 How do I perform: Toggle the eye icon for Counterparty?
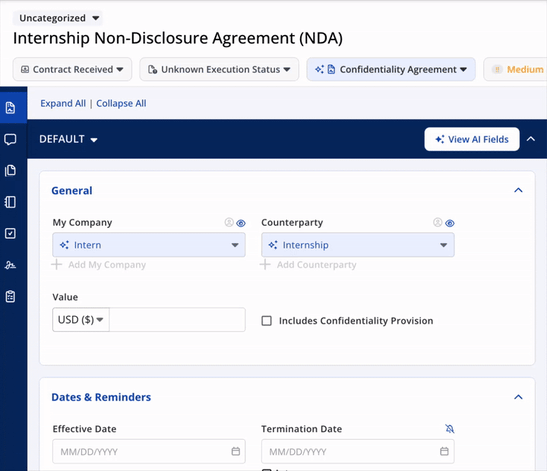pos(450,223)
